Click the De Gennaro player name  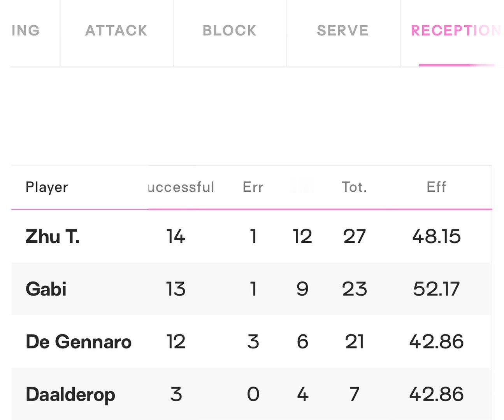(x=79, y=342)
